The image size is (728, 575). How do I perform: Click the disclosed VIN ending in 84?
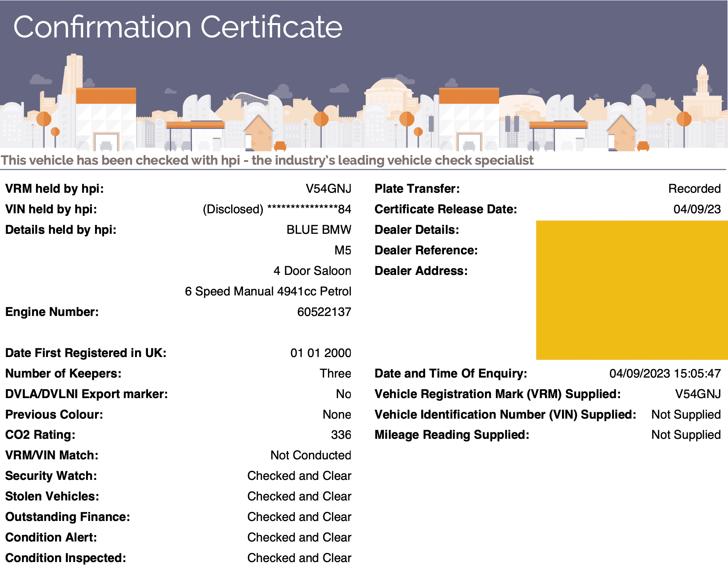277,209
